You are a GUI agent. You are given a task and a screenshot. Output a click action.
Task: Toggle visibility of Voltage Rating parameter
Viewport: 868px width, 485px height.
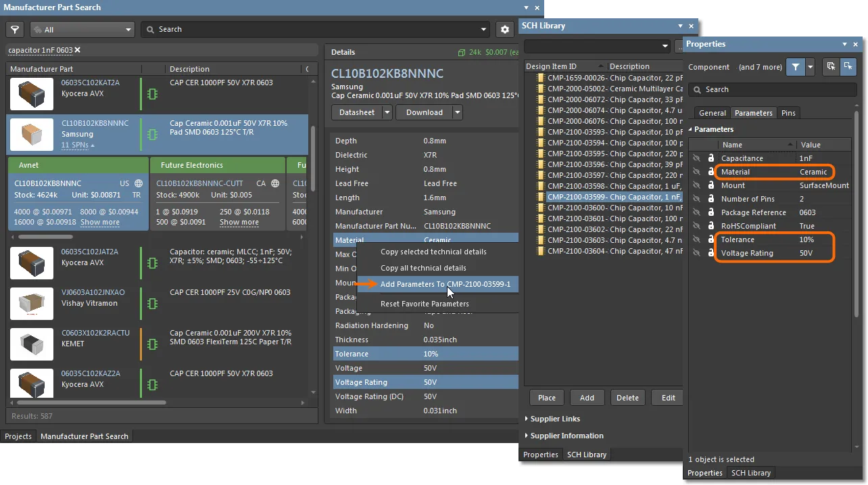[696, 253]
